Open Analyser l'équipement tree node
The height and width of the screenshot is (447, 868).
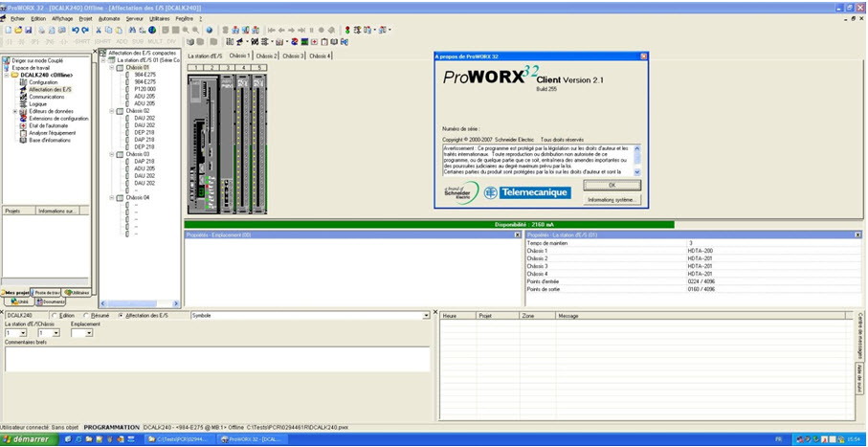[x=53, y=133]
